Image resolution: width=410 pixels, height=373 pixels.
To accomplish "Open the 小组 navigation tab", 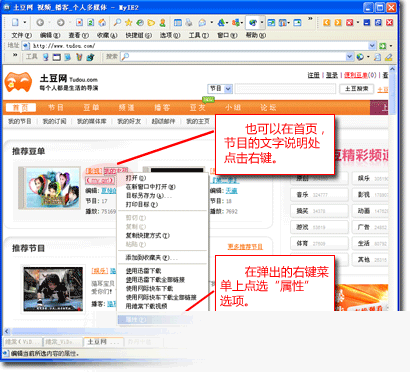I will point(233,108).
